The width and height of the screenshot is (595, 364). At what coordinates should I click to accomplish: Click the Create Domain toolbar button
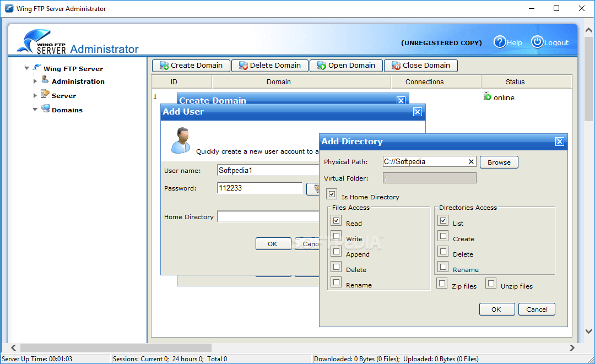click(191, 66)
